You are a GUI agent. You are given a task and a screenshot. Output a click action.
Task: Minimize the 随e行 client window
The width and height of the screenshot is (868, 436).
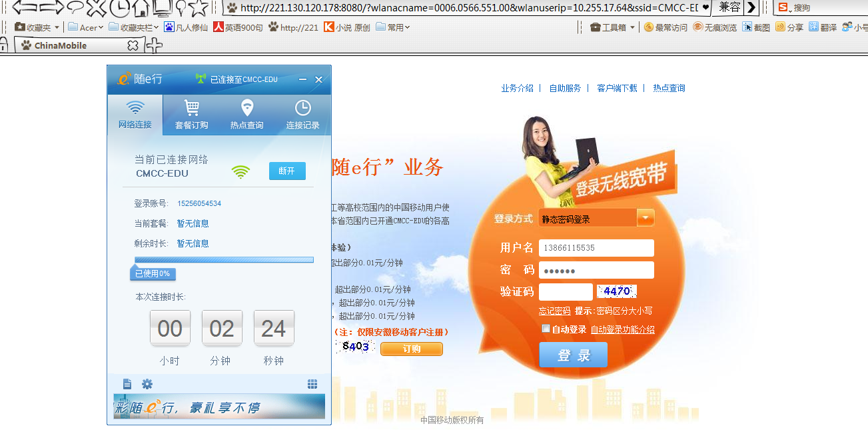point(302,79)
